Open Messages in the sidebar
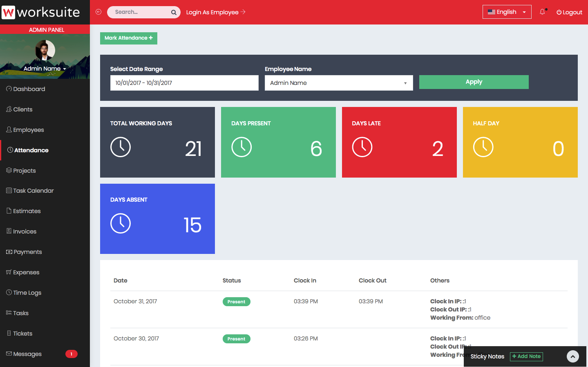Image resolution: width=588 pixels, height=367 pixels. pos(27,354)
